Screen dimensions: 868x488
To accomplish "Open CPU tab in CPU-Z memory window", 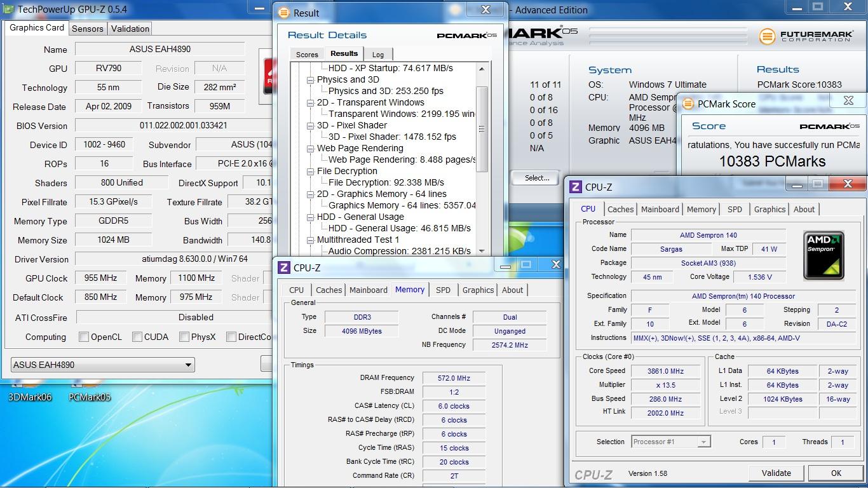I will (x=297, y=290).
